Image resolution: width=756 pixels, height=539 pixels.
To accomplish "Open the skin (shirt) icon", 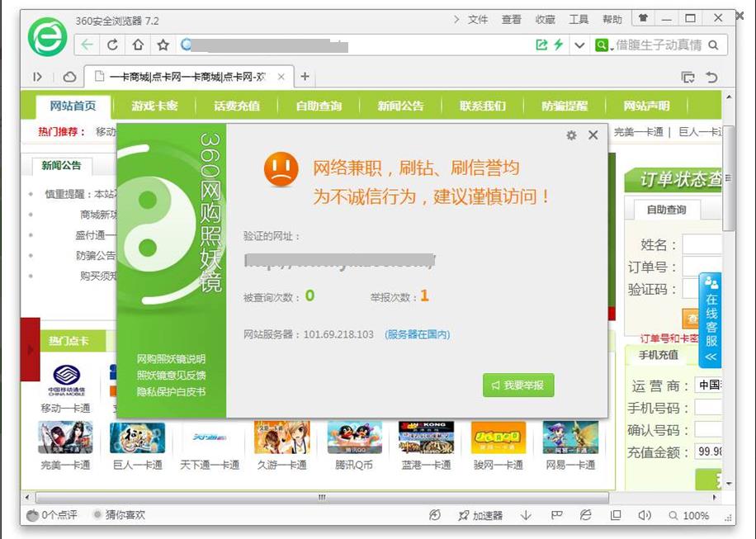I will pos(643,18).
